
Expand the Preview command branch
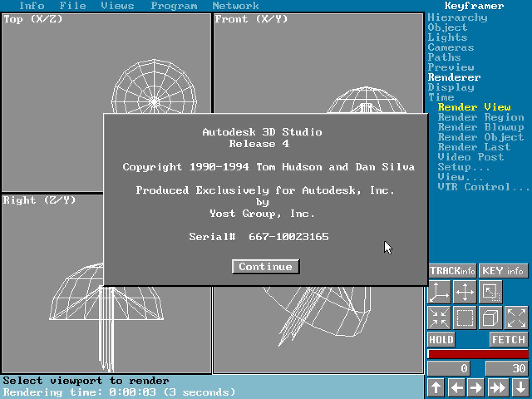tap(451, 67)
